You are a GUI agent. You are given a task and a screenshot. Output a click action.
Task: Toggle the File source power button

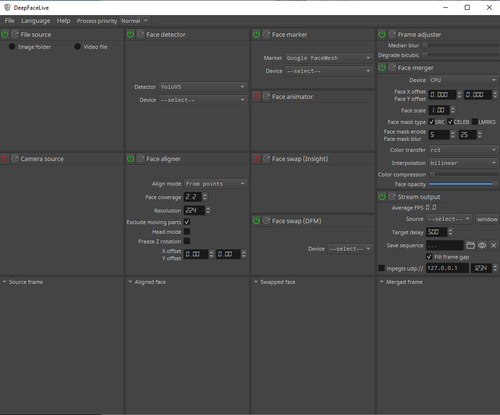click(5, 34)
